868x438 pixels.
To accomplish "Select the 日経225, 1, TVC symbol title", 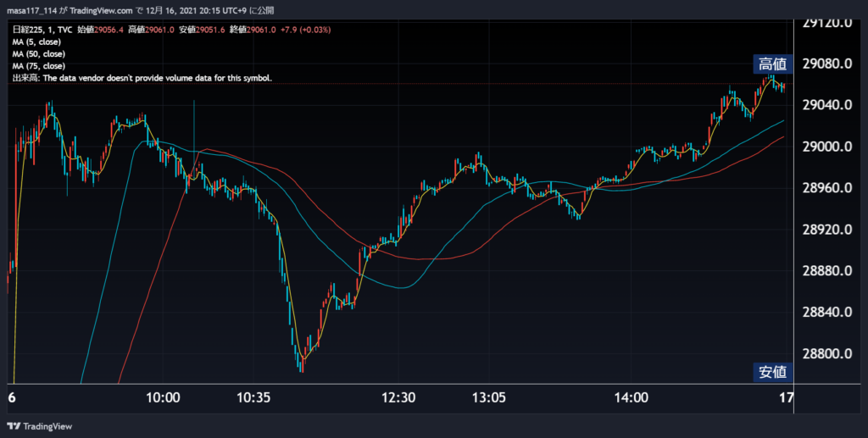I will tap(42, 30).
